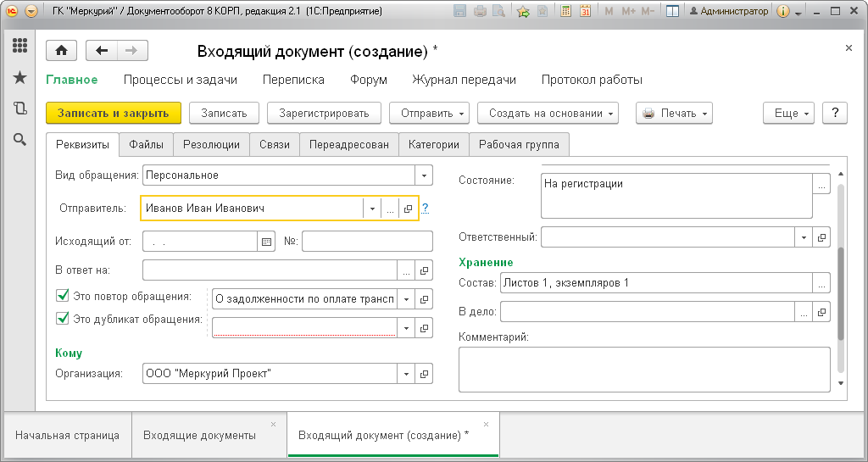Add to favorites star icon in title bar
Viewport: 868px width, 462px height.
[x=542, y=11]
